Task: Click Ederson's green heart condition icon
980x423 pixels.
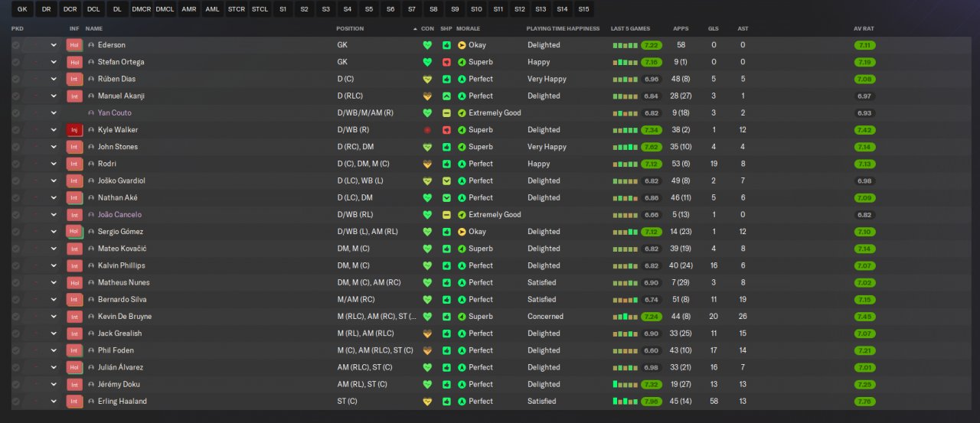Action: pyautogui.click(x=427, y=45)
